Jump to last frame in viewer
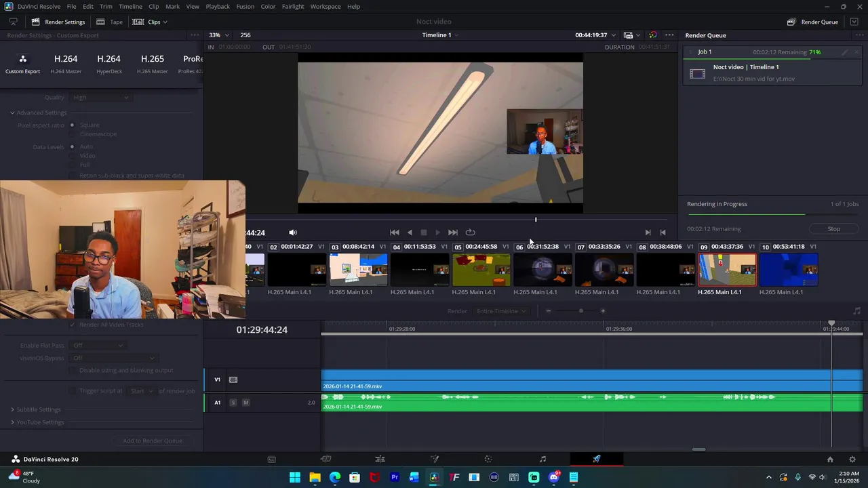This screenshot has width=868, height=488. (x=453, y=232)
